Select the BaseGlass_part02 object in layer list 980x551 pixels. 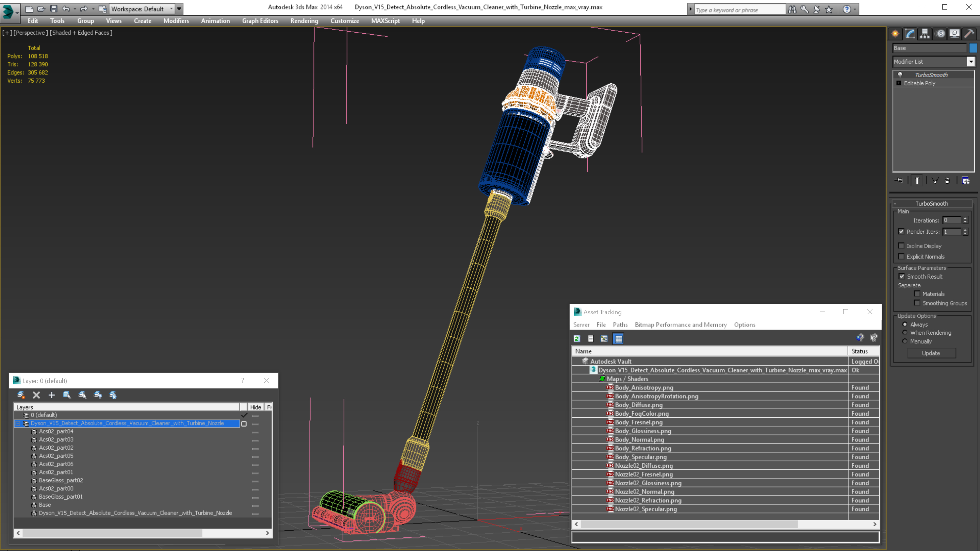(x=61, y=480)
